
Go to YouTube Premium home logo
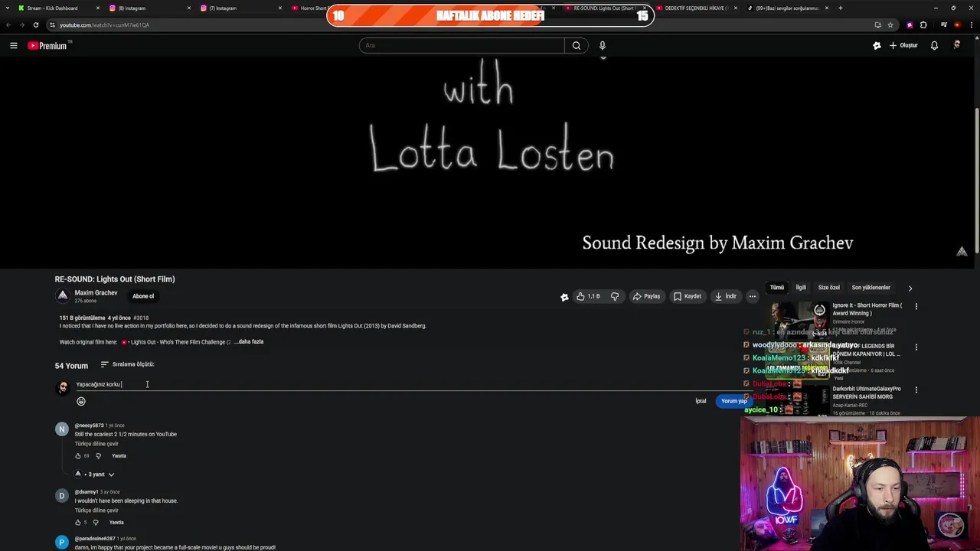click(49, 46)
